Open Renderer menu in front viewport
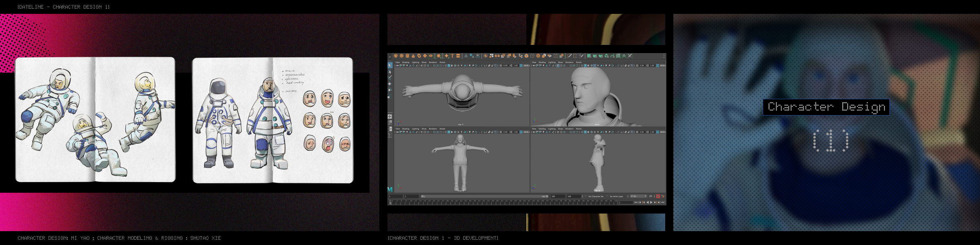Screen dimensions: 980x245 433,129
